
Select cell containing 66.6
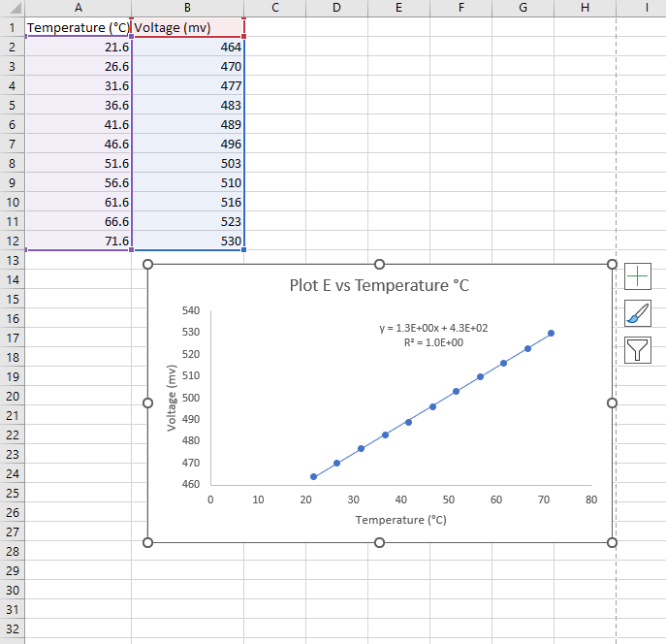pos(79,221)
